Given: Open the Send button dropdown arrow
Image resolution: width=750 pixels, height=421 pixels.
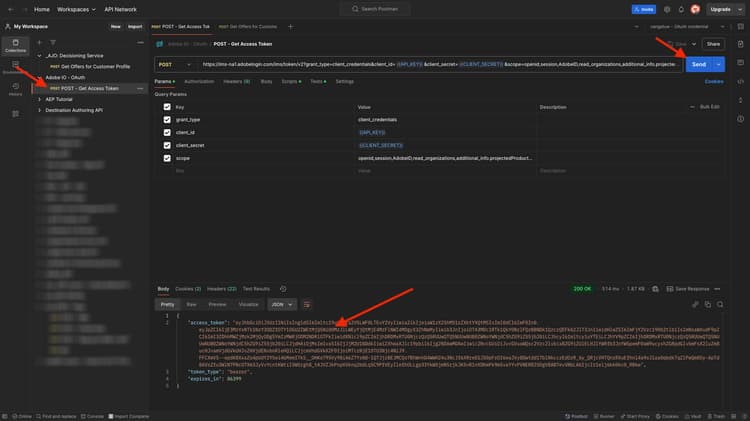Looking at the screenshot, I should [x=718, y=65].
